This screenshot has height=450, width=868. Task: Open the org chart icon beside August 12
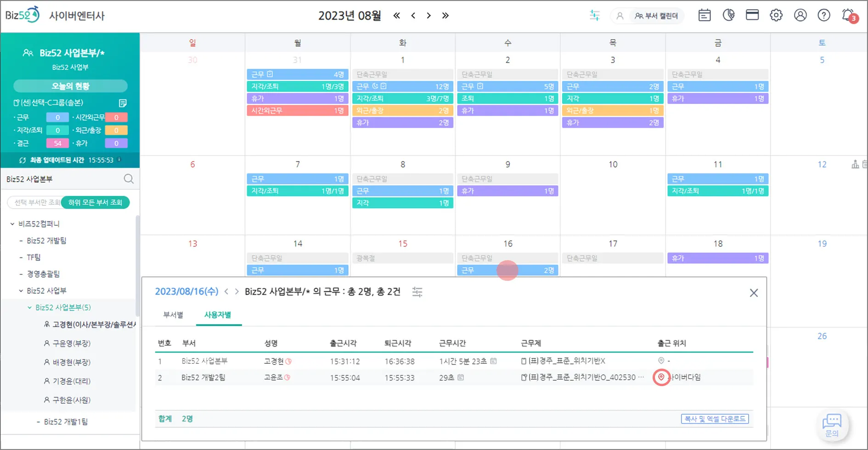[855, 165]
